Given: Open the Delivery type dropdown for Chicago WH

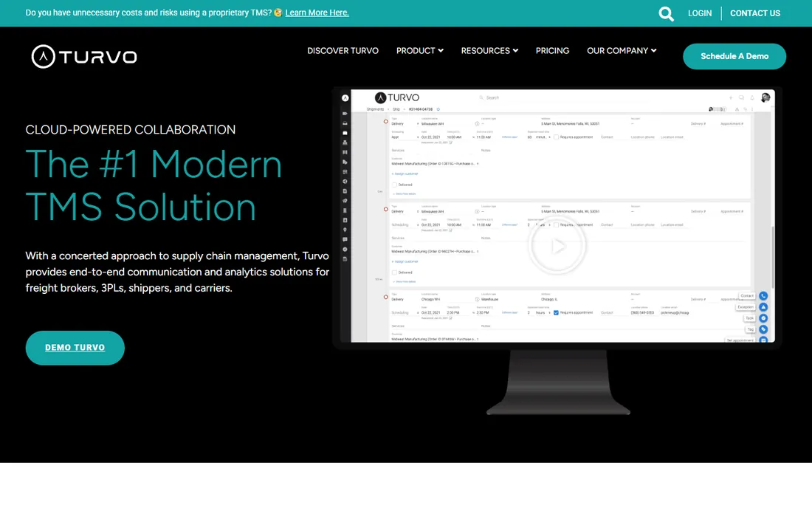Looking at the screenshot, I should 405,299.
